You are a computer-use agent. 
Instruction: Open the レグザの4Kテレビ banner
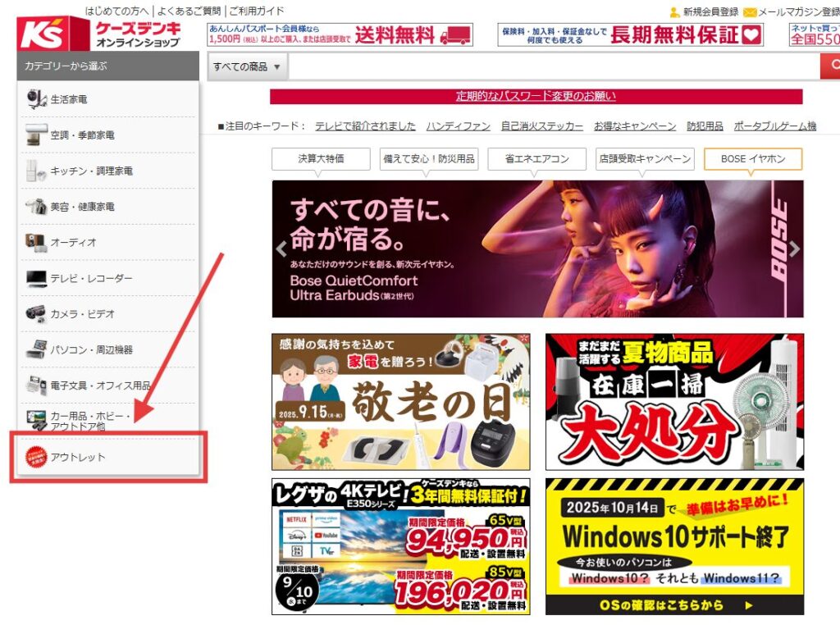[400, 547]
